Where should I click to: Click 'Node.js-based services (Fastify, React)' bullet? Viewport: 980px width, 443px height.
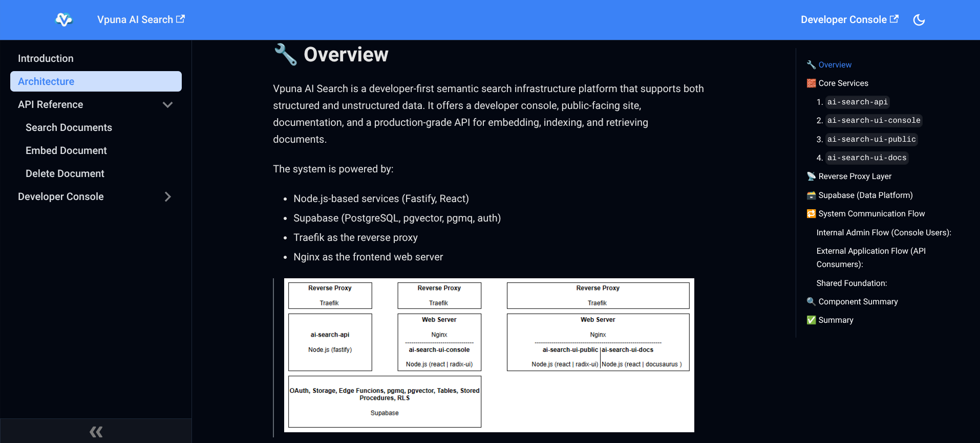coord(381,198)
